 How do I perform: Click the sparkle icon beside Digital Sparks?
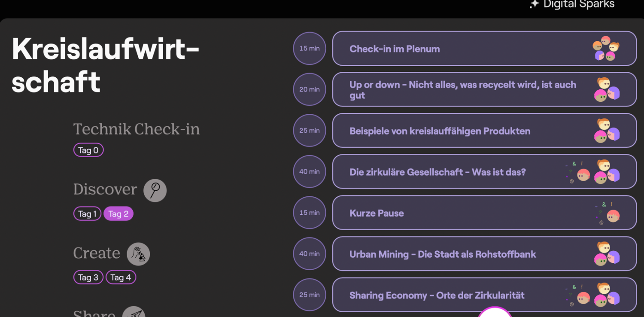(x=534, y=4)
